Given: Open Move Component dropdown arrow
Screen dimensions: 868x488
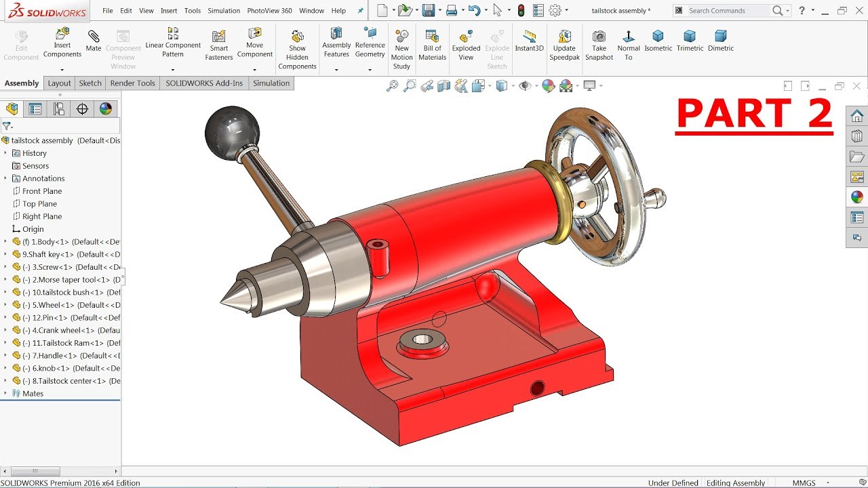Looking at the screenshot, I should (255, 70).
